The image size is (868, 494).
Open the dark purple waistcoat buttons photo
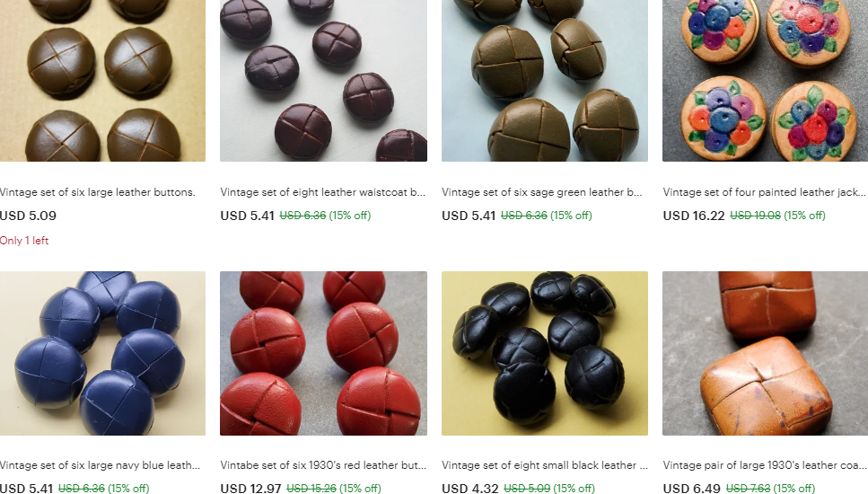point(323,81)
